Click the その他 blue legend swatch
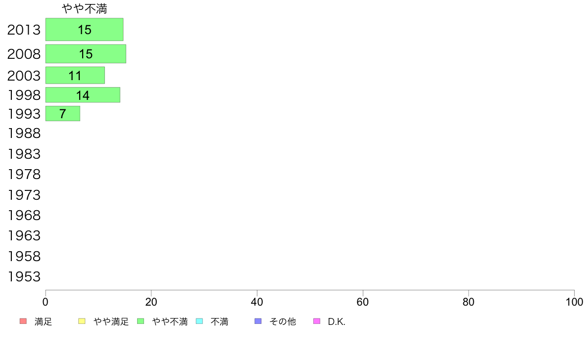The image size is (588, 364). 258,321
